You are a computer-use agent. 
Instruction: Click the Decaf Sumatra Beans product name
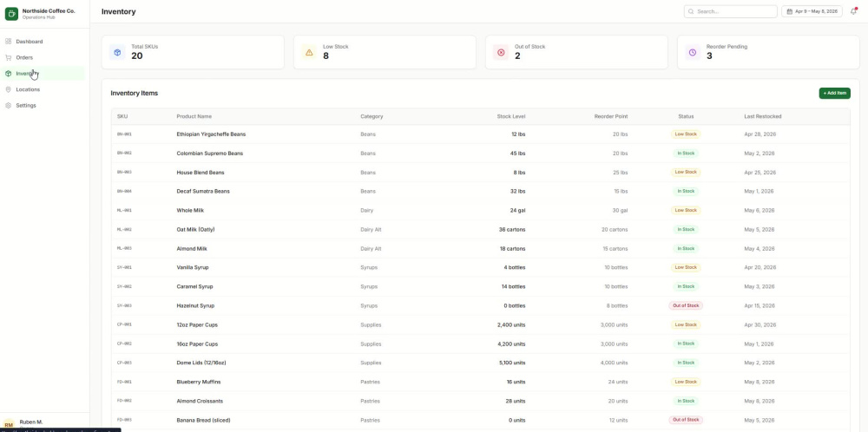pyautogui.click(x=203, y=192)
